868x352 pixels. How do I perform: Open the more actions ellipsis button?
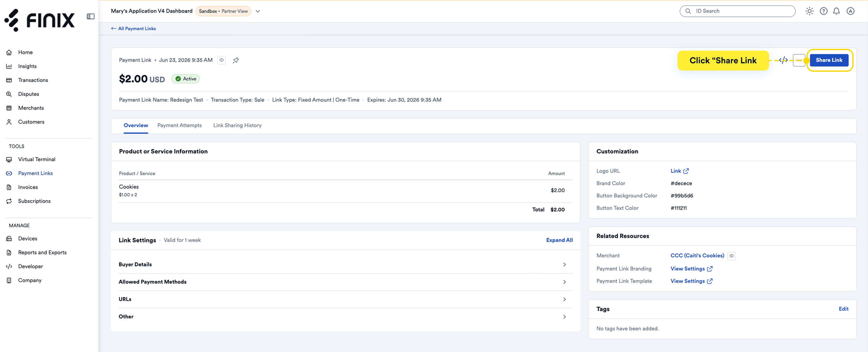[799, 60]
